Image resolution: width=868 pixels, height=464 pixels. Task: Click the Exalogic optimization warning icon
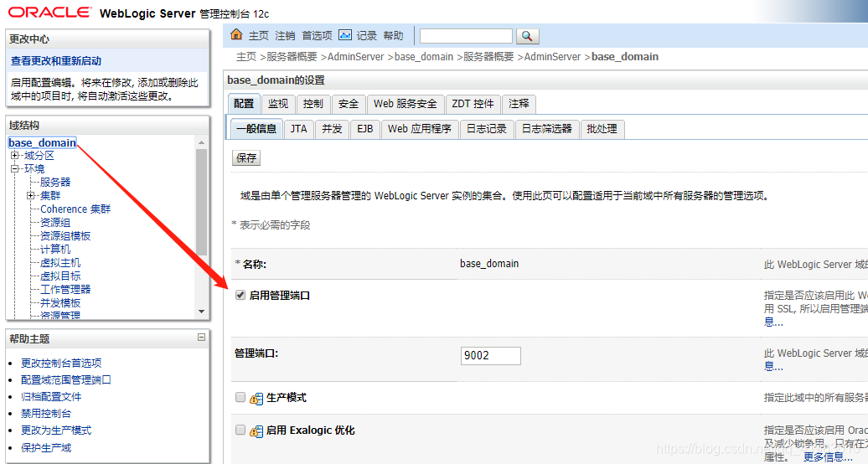point(256,430)
